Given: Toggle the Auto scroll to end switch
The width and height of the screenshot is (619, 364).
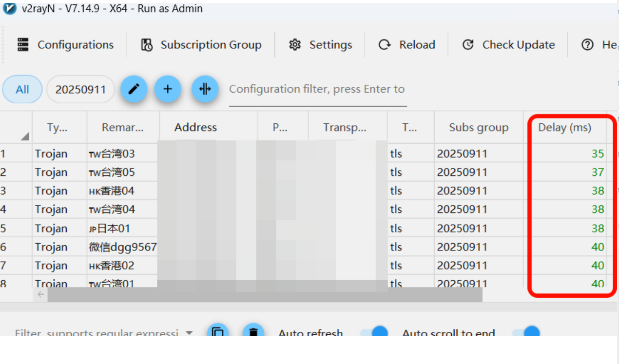Looking at the screenshot, I should [526, 333].
